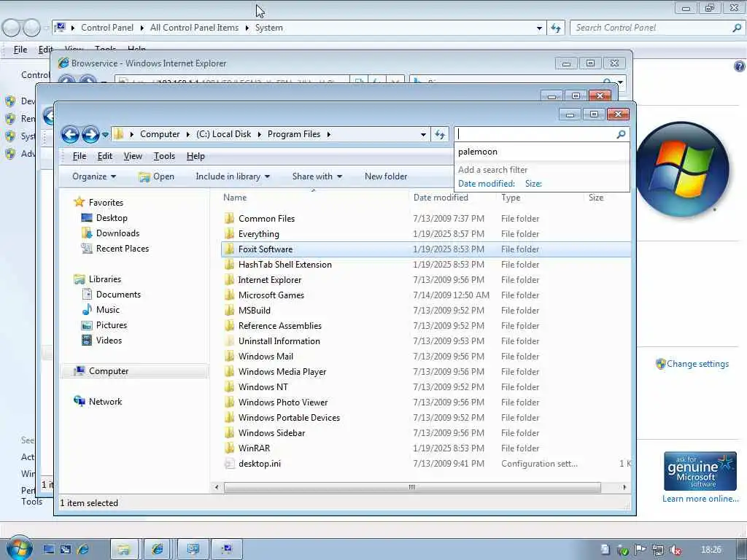
Task: Select Desktop in navigation pane
Action: [112, 218]
